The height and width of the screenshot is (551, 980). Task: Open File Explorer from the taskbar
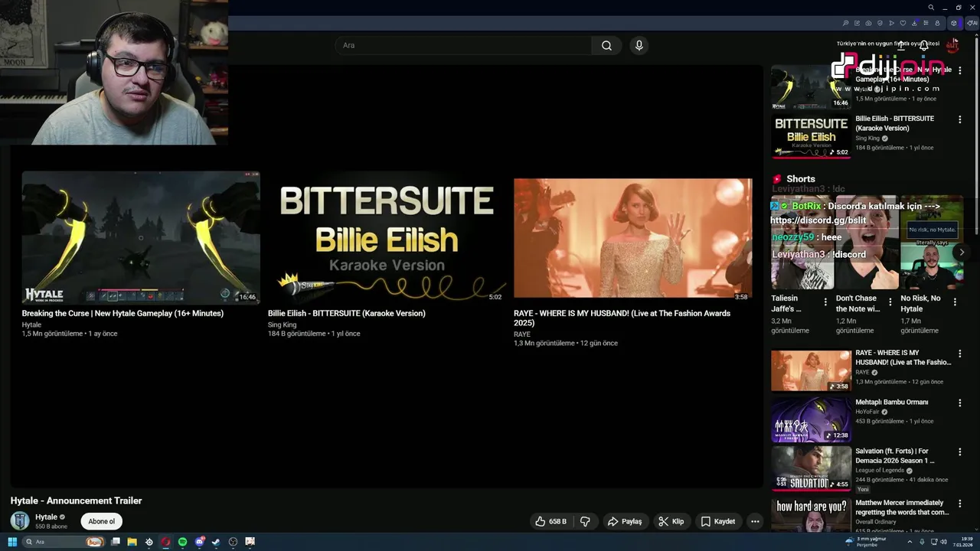tap(132, 542)
